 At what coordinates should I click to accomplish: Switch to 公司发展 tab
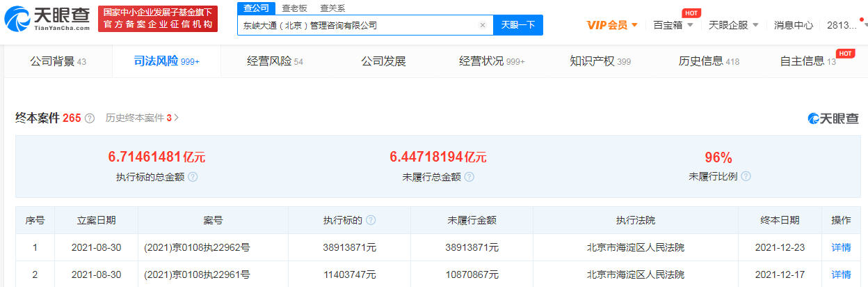click(x=383, y=61)
